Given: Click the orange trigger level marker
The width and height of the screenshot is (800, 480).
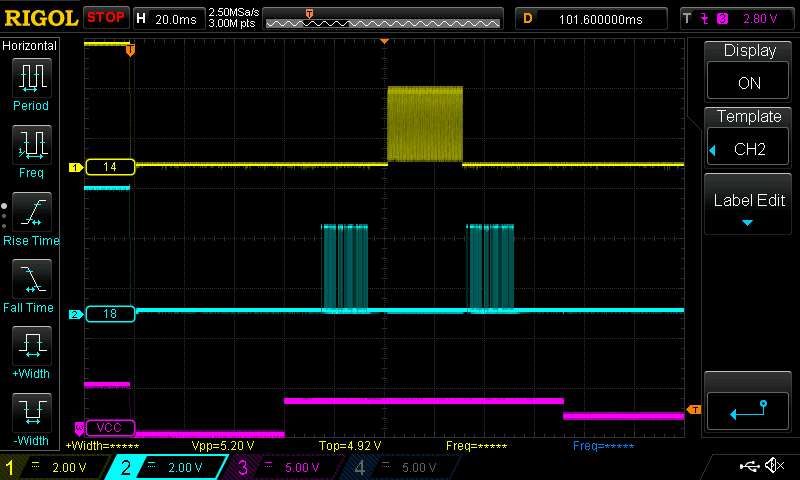Looking at the screenshot, I should pos(694,410).
